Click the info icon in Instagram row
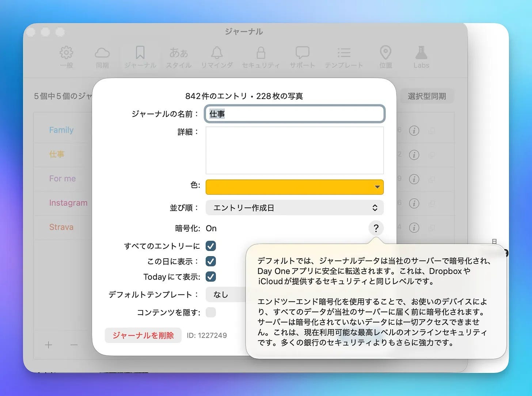This screenshot has height=396, width=532. 414,203
